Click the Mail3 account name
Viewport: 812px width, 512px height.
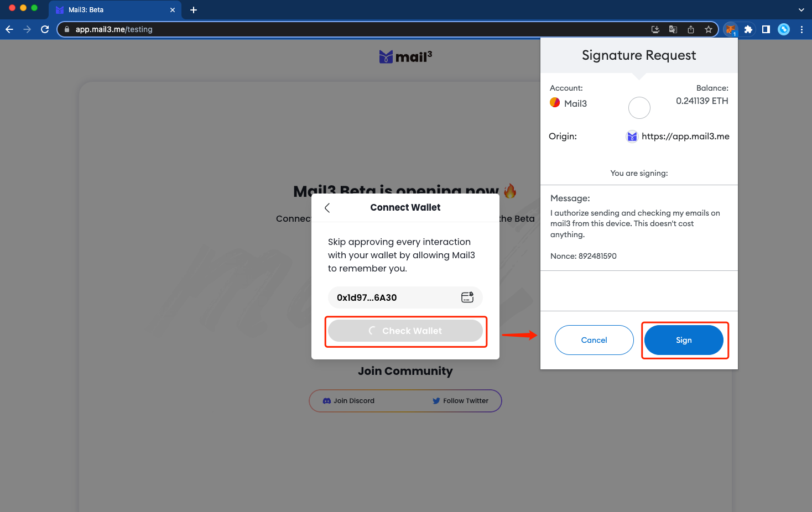(x=575, y=103)
